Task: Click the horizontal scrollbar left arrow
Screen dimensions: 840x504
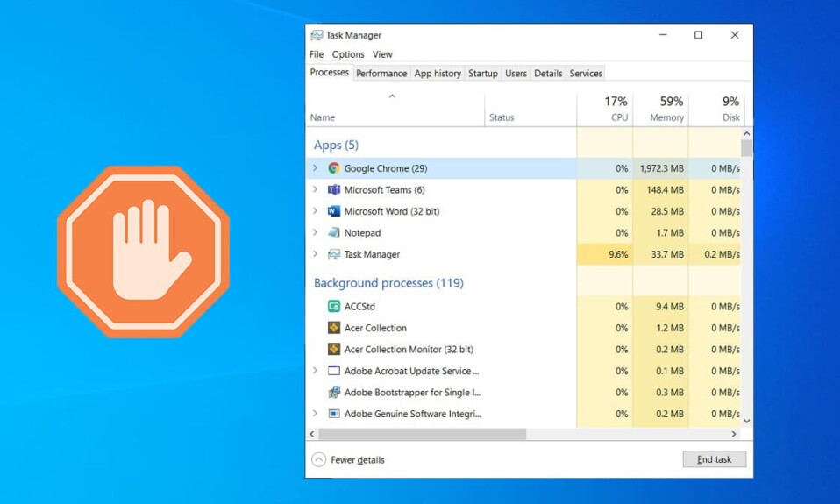Action: [312, 434]
